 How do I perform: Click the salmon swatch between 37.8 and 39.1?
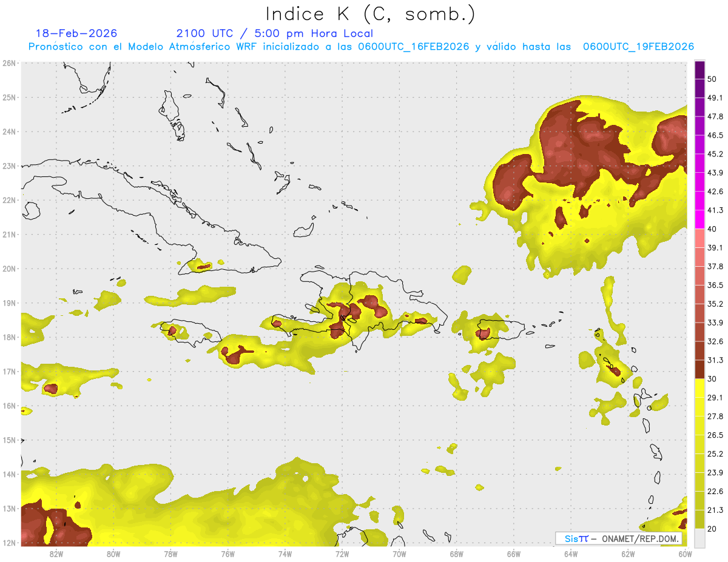click(x=699, y=257)
